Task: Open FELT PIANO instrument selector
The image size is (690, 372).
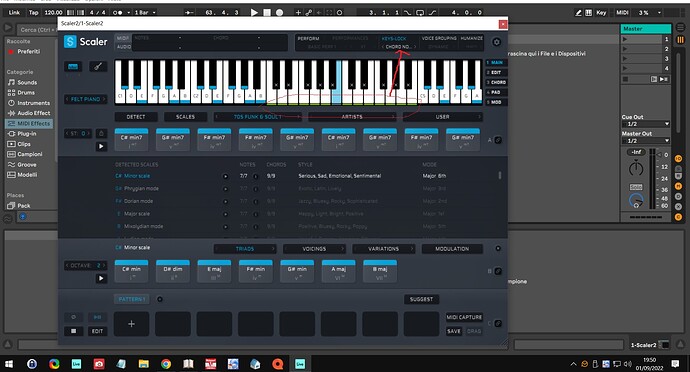Action: (85, 99)
